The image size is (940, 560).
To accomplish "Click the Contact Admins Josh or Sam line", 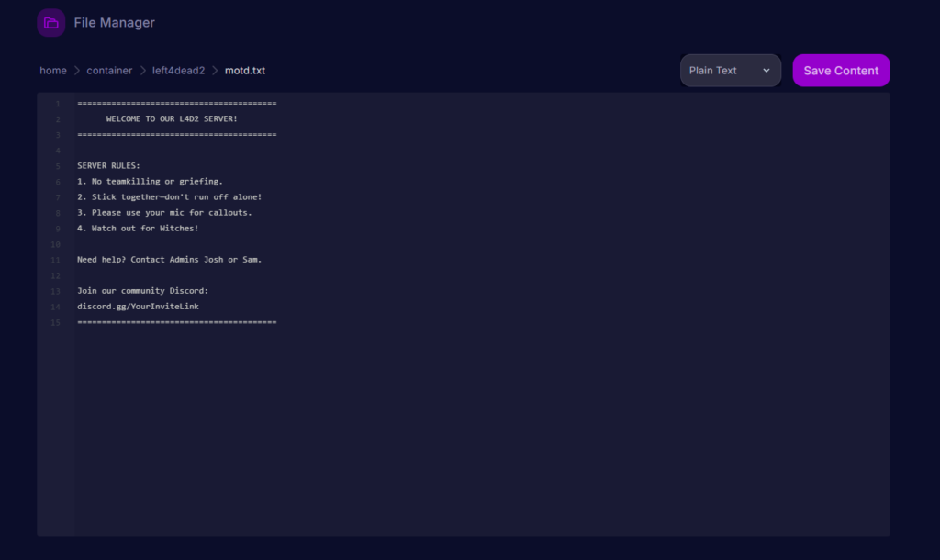I will (x=168, y=259).
